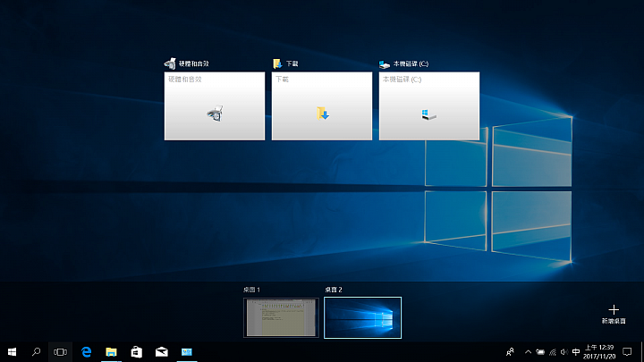Viewport: 644px width, 362px height.
Task: Click the 桌面 2 label text
Action: click(334, 290)
